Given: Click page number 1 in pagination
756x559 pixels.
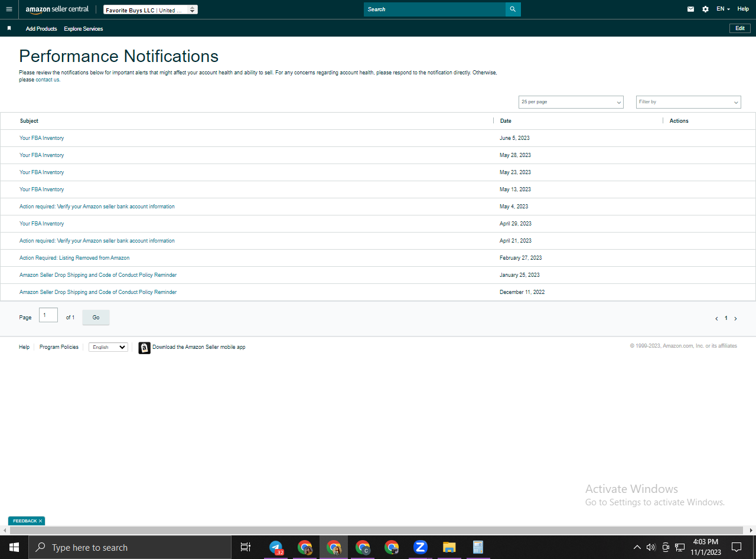Looking at the screenshot, I should coord(726,318).
